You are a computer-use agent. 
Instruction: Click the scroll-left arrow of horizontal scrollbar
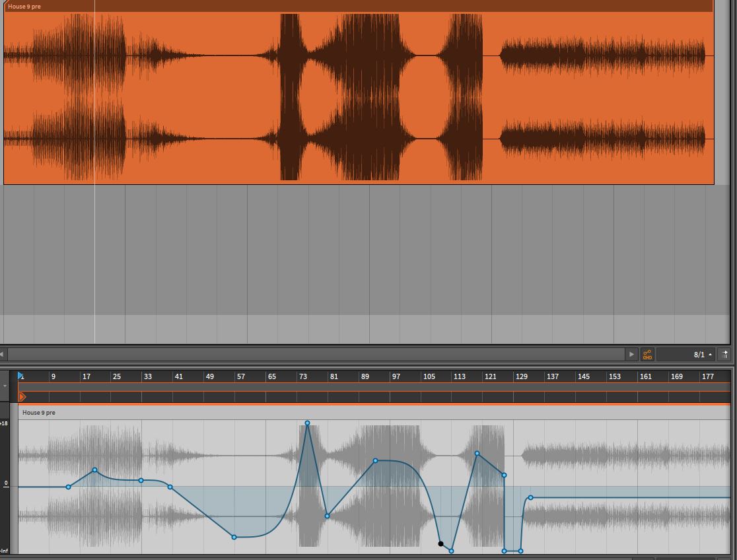pyautogui.click(x=3, y=355)
